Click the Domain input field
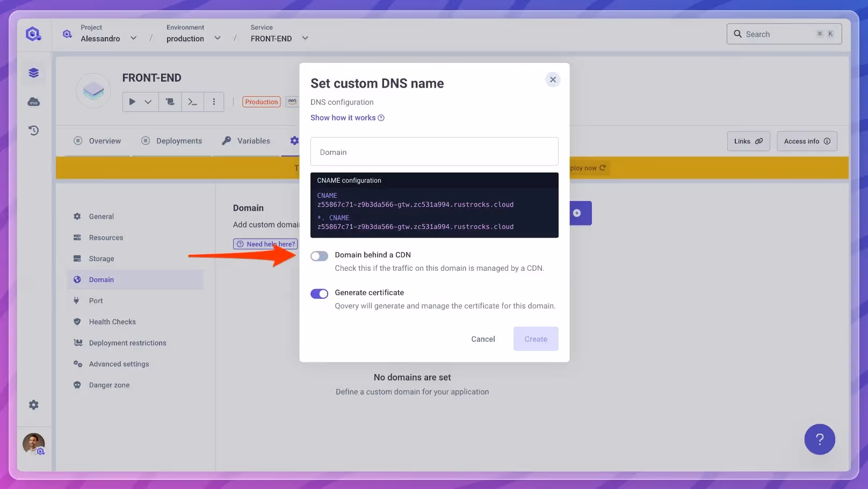 coord(434,152)
